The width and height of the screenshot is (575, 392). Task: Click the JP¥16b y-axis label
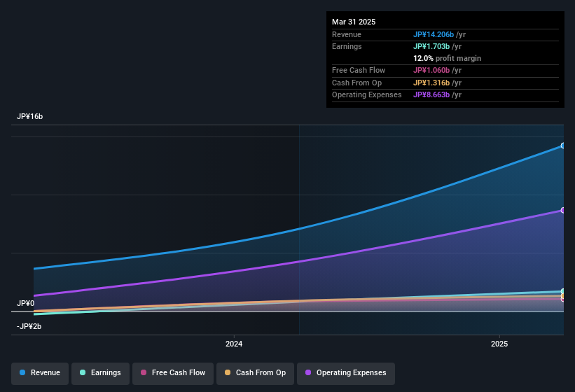tap(29, 116)
